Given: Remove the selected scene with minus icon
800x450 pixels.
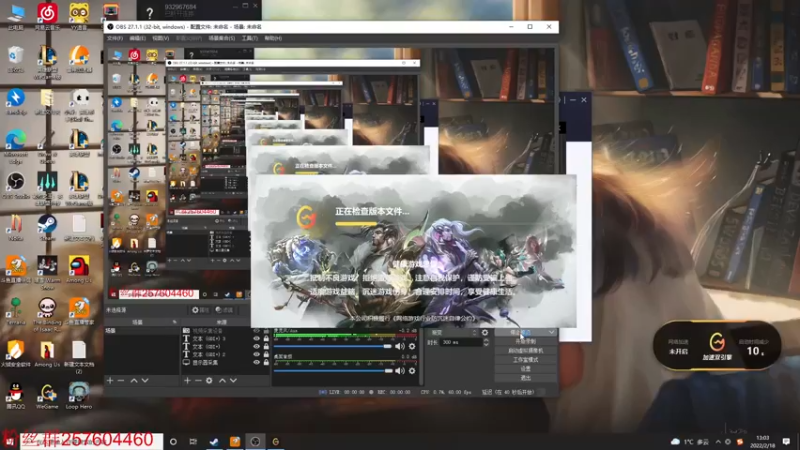Looking at the screenshot, I should coord(121,381).
